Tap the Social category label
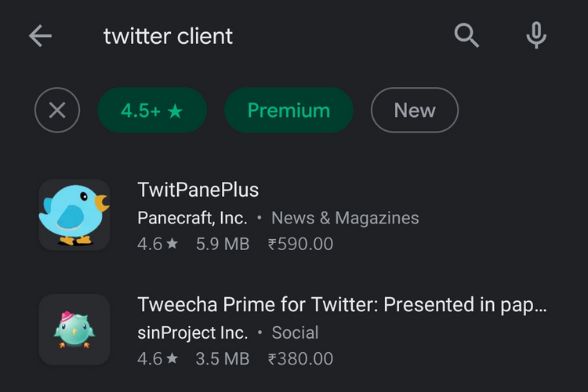 (x=295, y=332)
